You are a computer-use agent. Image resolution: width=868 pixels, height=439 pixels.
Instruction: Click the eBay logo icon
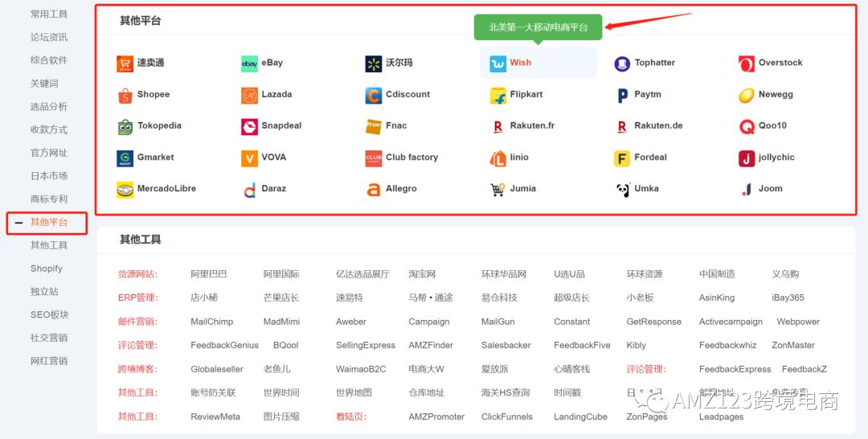click(249, 64)
